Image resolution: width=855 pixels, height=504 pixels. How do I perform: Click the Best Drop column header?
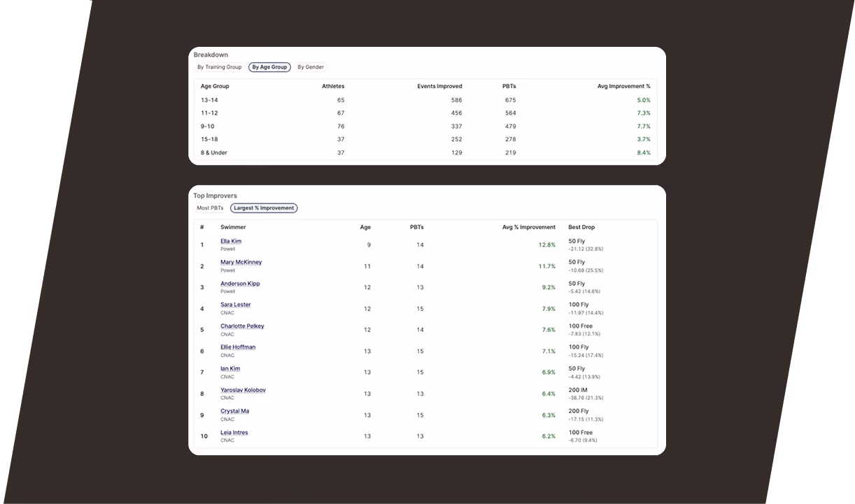click(581, 227)
